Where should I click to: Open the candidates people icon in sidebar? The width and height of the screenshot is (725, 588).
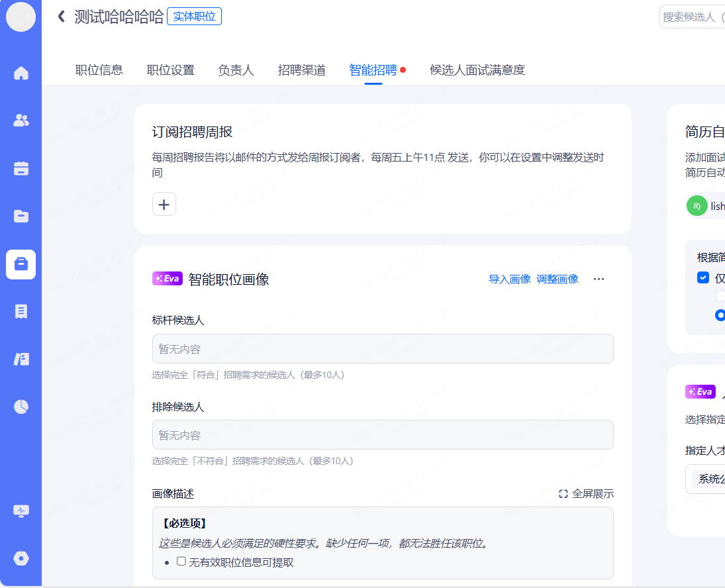(x=21, y=121)
